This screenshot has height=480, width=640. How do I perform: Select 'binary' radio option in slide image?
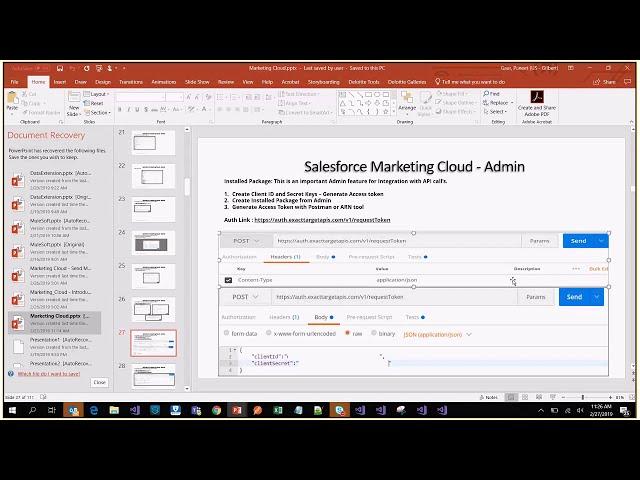(373, 333)
